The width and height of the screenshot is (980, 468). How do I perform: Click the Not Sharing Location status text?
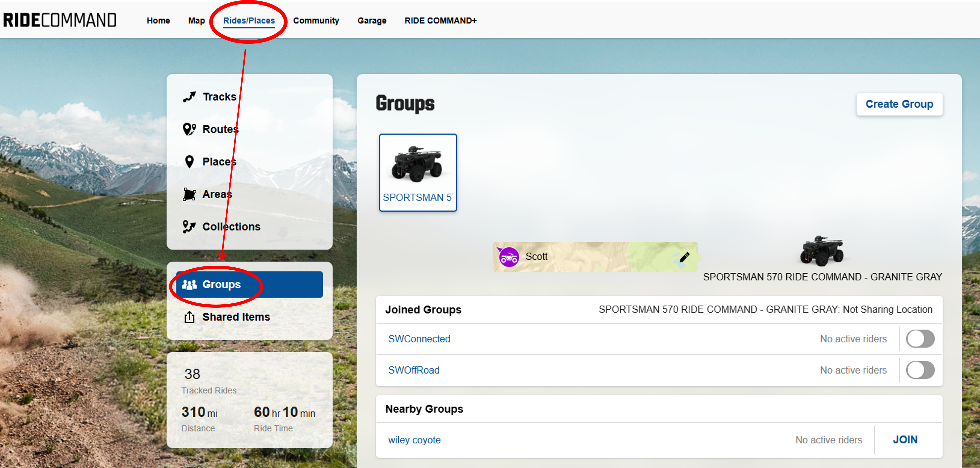pos(888,309)
